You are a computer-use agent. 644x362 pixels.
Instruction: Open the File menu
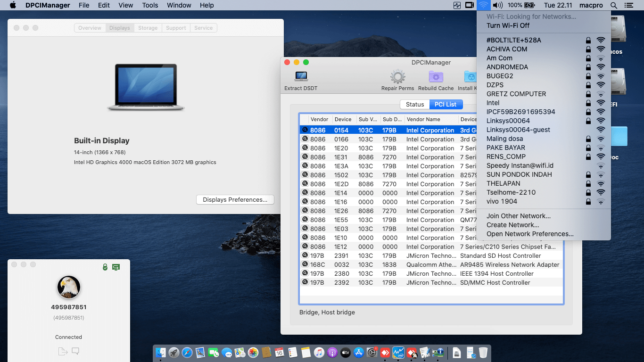click(x=84, y=5)
